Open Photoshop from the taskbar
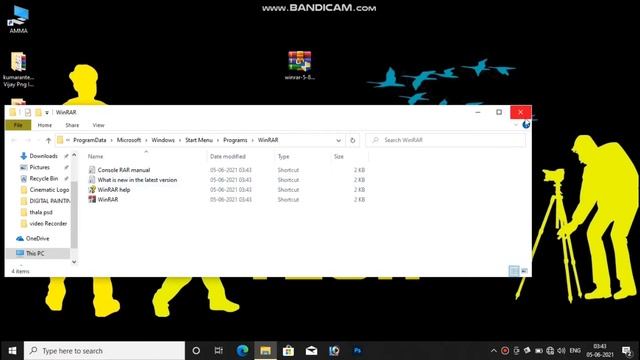Image resolution: width=640 pixels, height=360 pixels. pos(357,351)
